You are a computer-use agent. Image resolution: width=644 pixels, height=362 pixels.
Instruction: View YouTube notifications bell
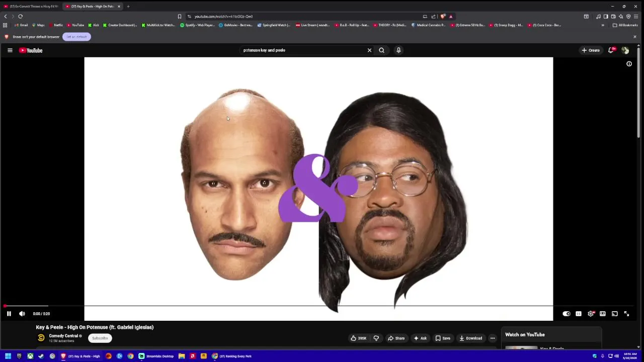[x=611, y=50]
